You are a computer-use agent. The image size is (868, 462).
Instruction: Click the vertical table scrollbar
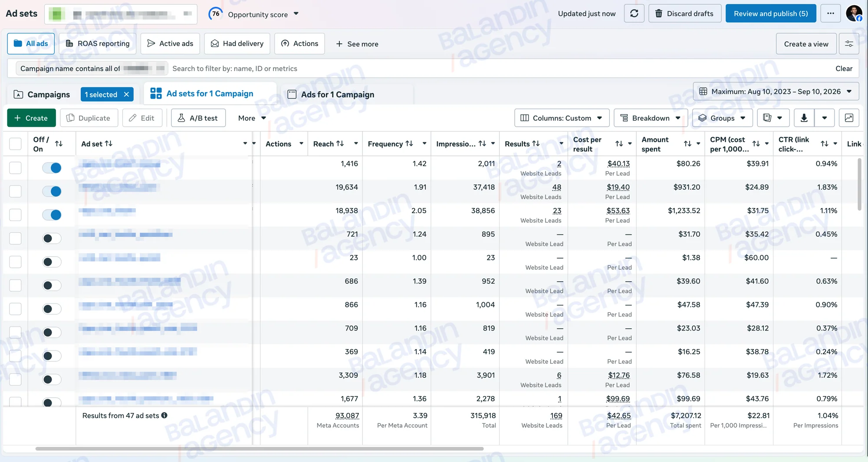coord(859,184)
